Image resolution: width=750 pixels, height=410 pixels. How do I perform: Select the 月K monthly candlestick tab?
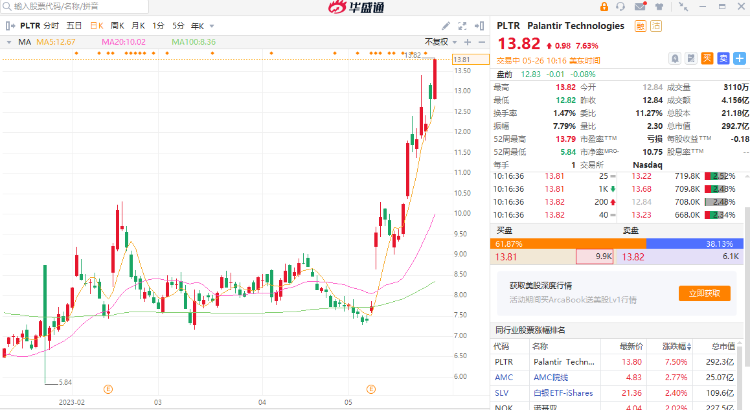[138, 26]
